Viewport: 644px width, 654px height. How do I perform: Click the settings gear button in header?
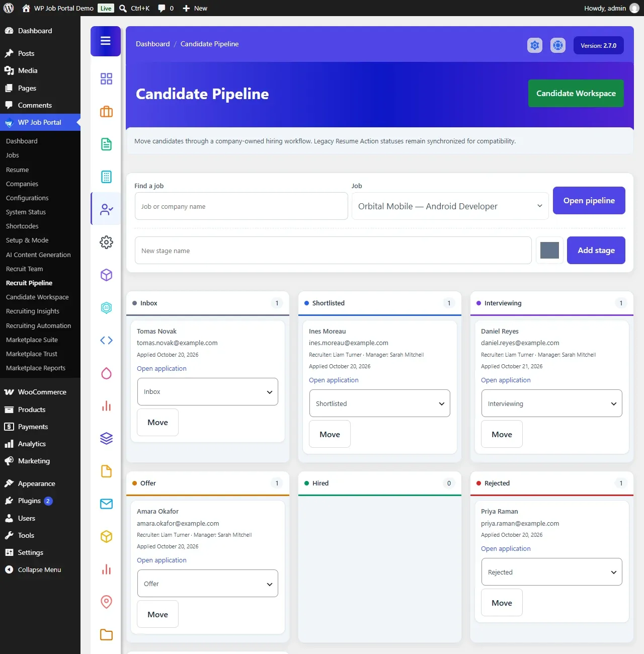point(535,45)
